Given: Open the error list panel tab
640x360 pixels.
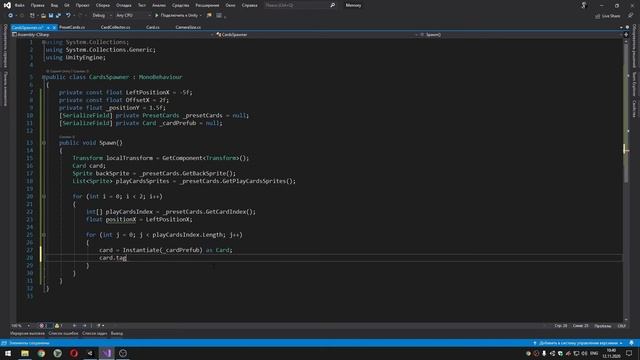Looking at the screenshot, I should pyautogui.click(x=63, y=333).
